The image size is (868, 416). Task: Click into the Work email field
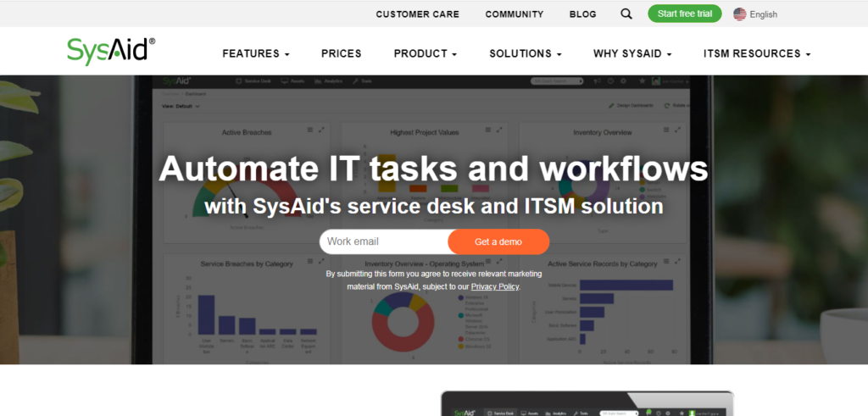(383, 241)
